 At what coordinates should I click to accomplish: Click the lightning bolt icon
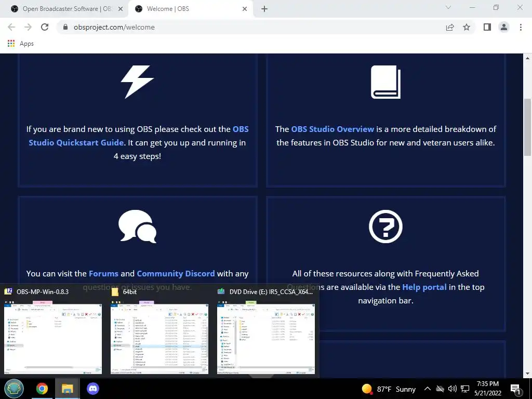(x=137, y=82)
